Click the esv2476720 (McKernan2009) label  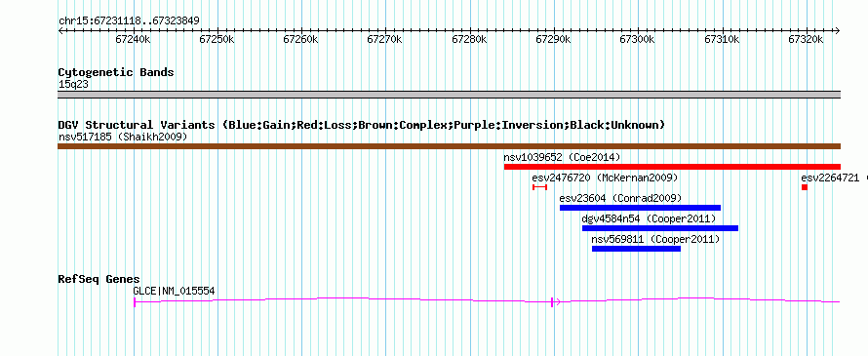(x=605, y=178)
